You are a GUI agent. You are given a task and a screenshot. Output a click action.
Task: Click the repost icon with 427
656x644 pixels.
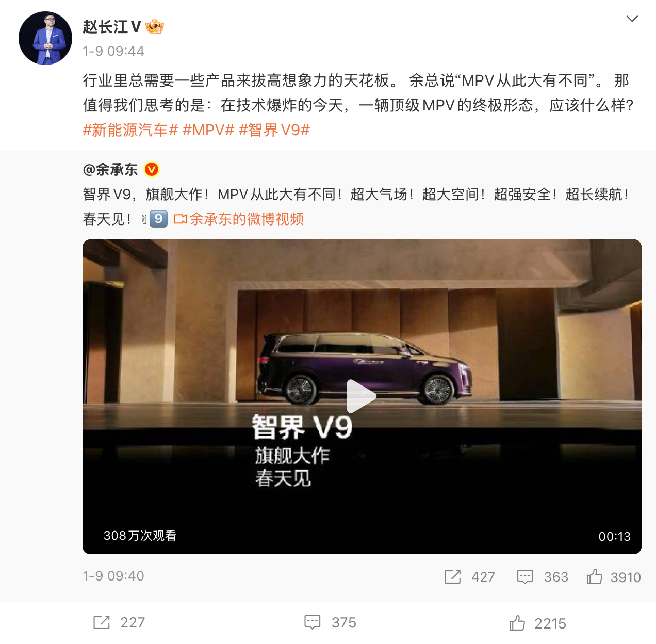[x=452, y=577]
